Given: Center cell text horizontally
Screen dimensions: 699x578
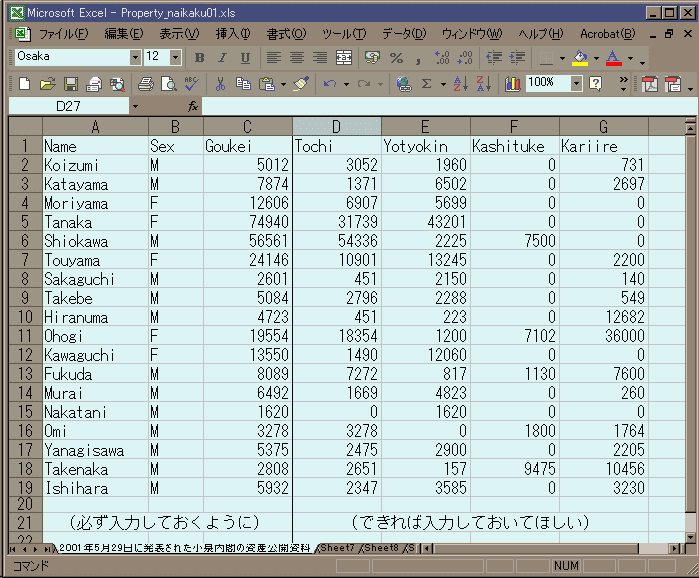Looking at the screenshot, I should [297, 57].
